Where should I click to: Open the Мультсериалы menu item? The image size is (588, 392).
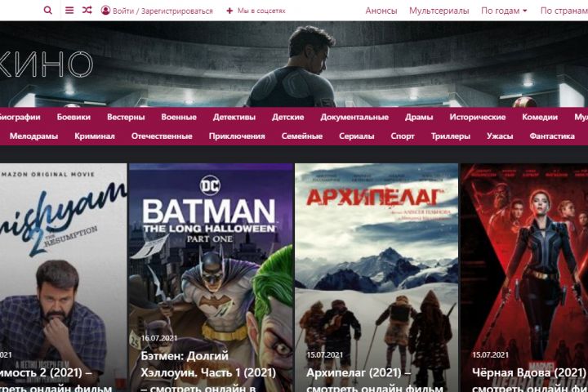coord(439,11)
